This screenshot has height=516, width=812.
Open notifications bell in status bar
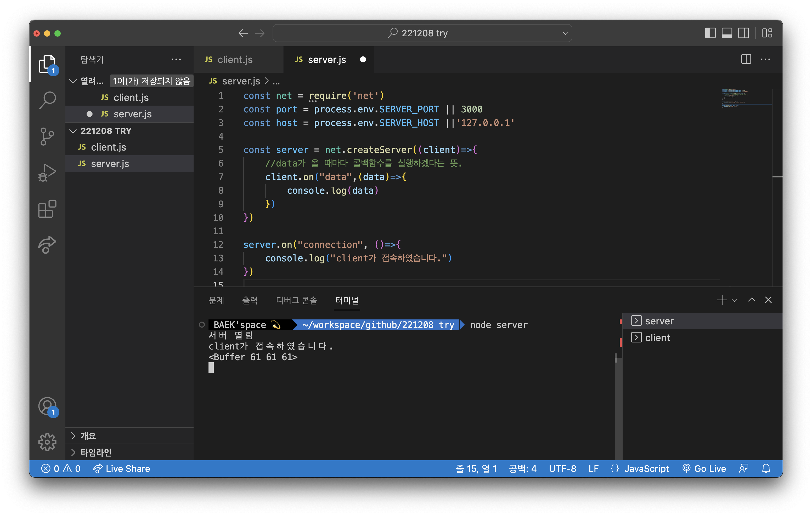tap(766, 468)
